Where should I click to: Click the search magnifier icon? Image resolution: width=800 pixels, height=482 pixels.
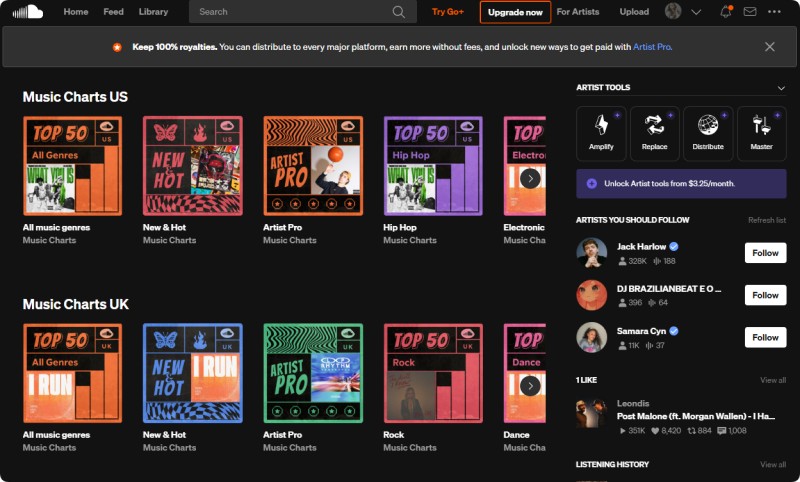coord(398,12)
